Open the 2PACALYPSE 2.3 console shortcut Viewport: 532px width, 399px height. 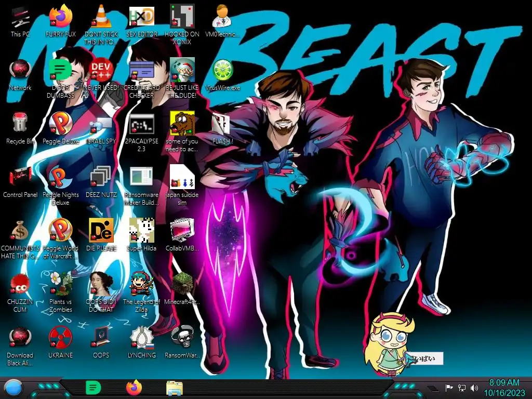(x=141, y=132)
